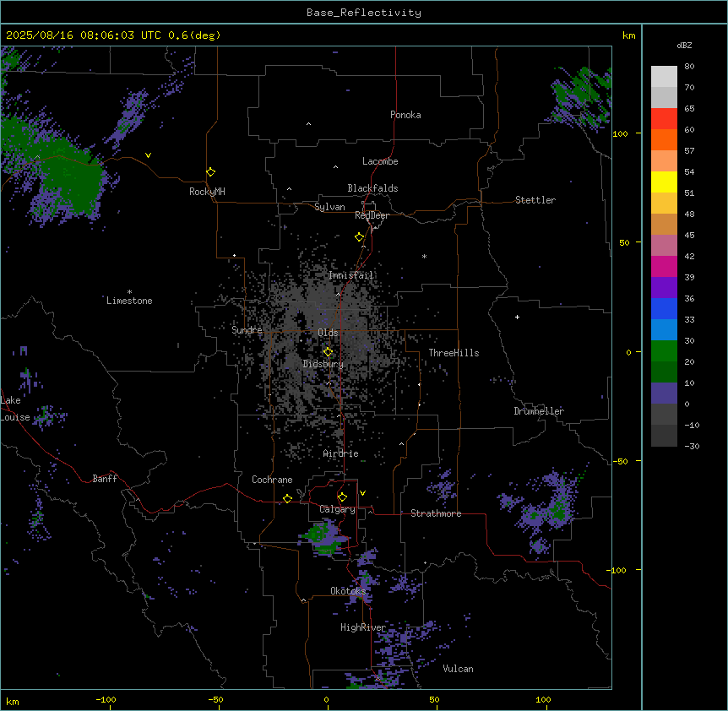Click the RockyMH label

pos(207,191)
